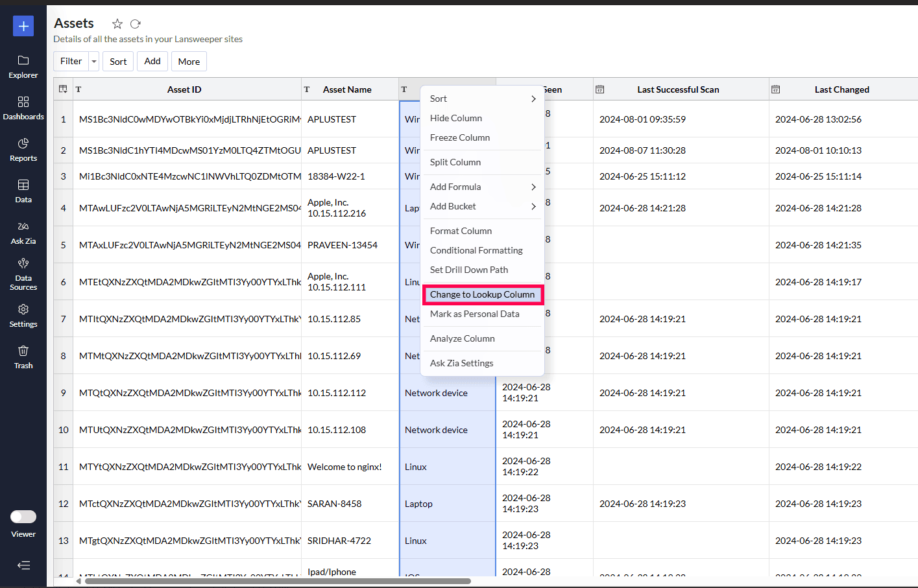Click the Sort toolbar button
Screen dimensions: 918x588
coord(118,62)
